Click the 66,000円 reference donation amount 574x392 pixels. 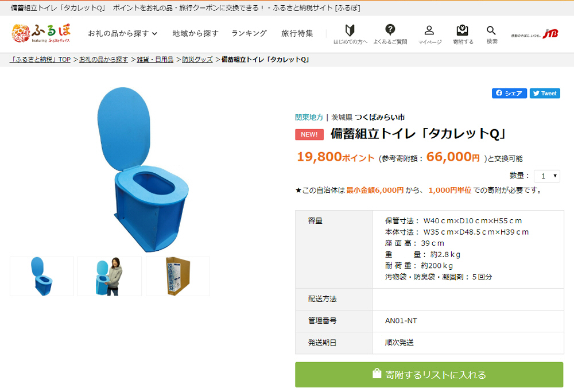coord(453,157)
